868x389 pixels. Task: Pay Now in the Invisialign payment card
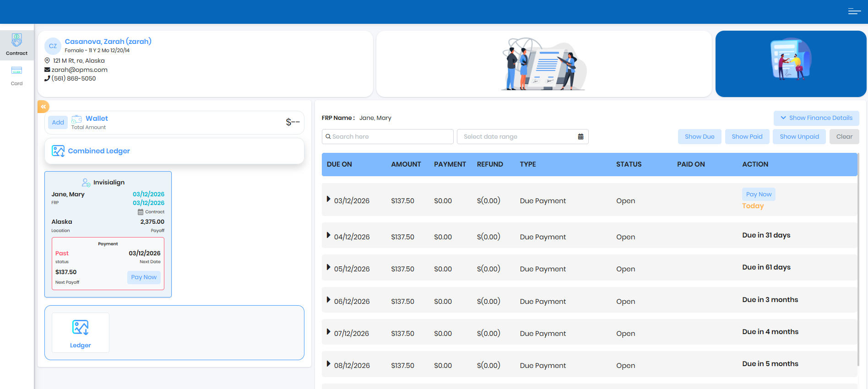pyautogui.click(x=144, y=277)
